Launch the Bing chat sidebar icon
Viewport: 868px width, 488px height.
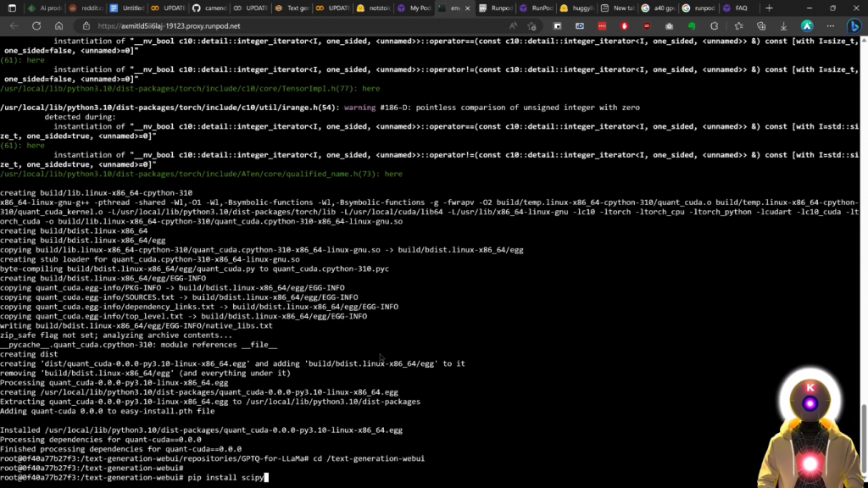click(854, 26)
